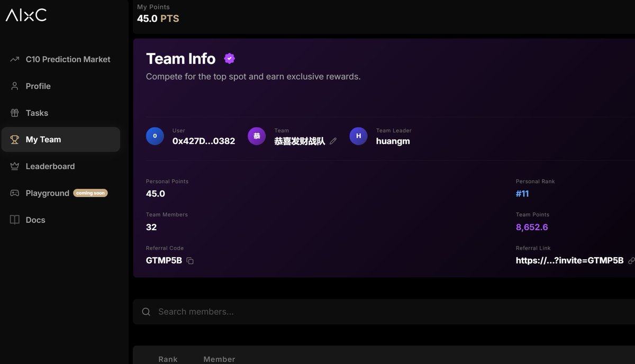Copy referral code GTMP5B
635x364 pixels.
point(190,261)
